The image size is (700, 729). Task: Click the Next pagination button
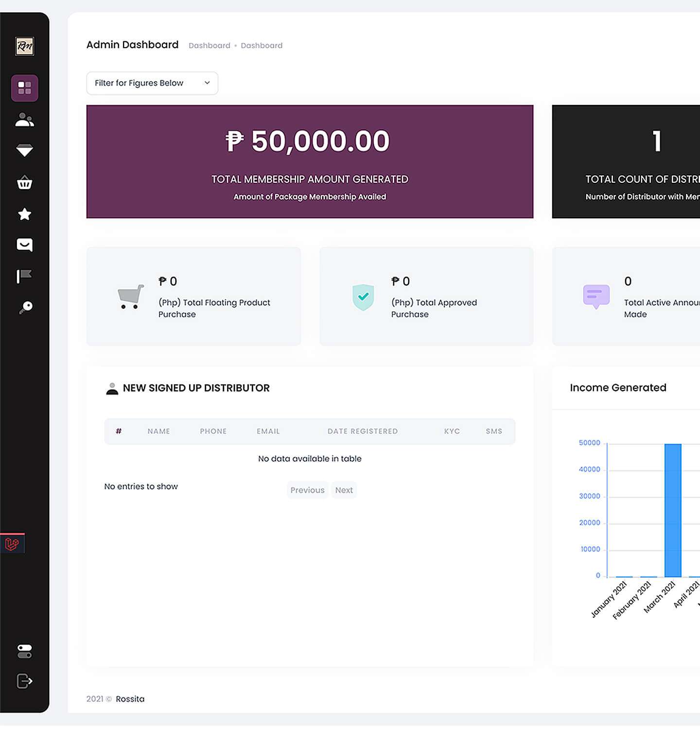pos(344,490)
